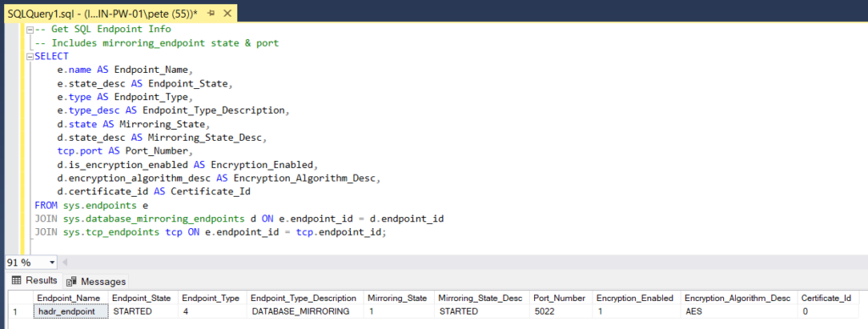Click the Results grid icon

click(x=17, y=281)
